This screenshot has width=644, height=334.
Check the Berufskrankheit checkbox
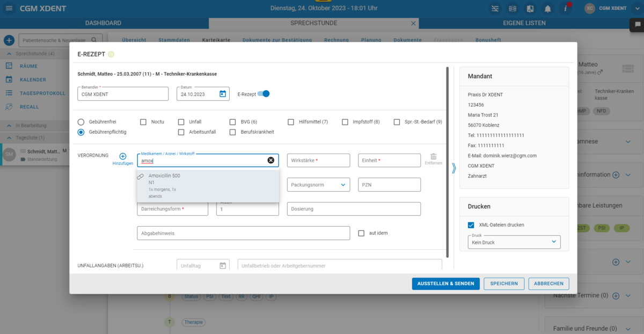click(x=233, y=132)
